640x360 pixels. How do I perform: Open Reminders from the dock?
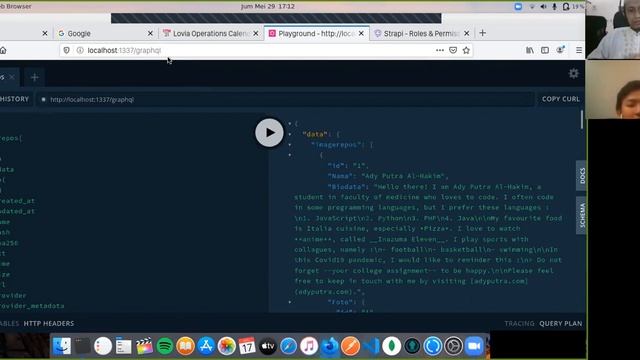(x=103, y=346)
